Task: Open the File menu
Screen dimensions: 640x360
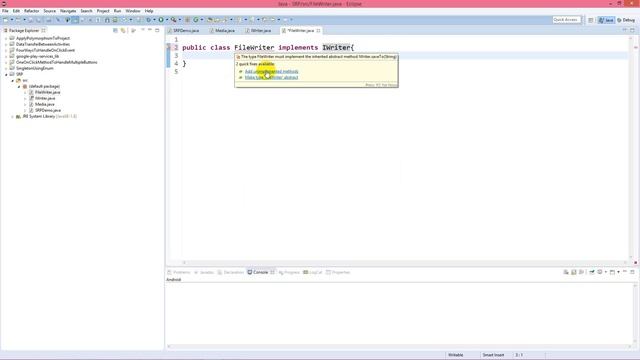Action: [5, 11]
